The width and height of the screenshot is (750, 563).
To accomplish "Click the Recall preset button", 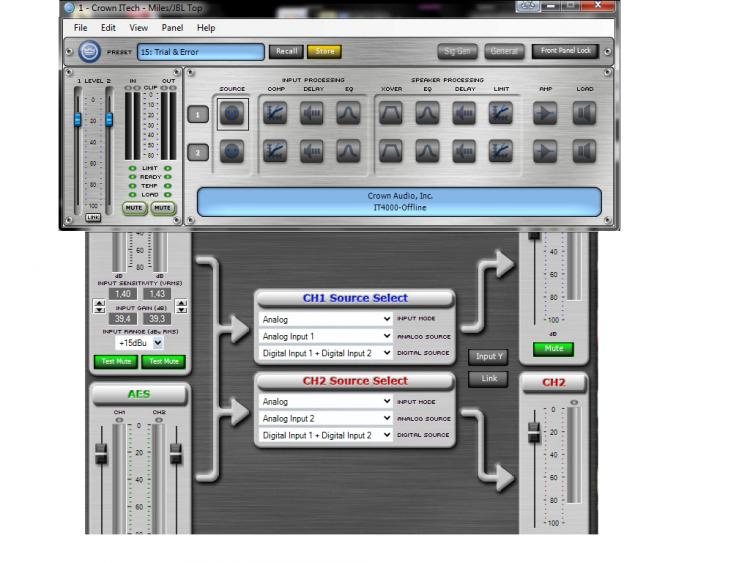I will [x=286, y=52].
